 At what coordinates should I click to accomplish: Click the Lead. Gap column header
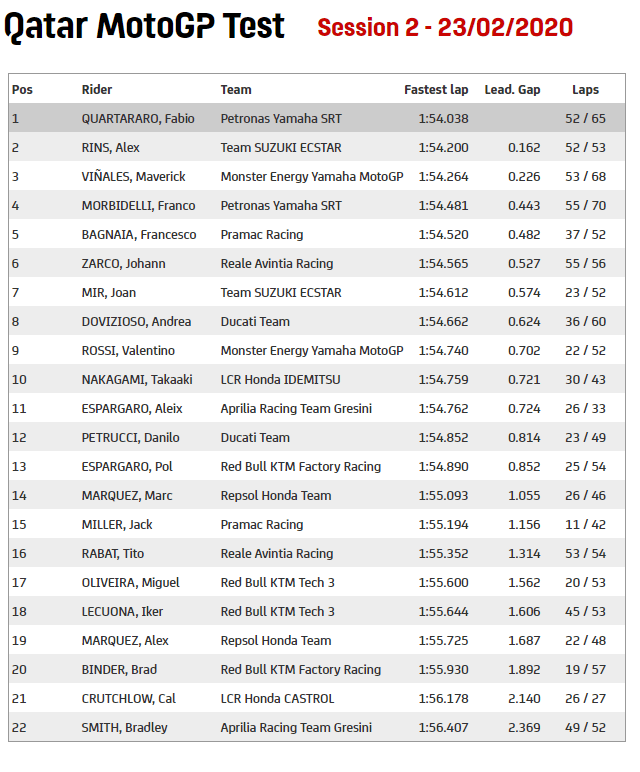click(x=512, y=89)
